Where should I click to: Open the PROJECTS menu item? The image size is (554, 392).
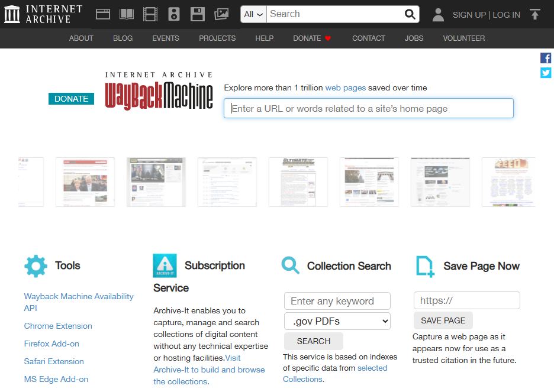tap(217, 38)
